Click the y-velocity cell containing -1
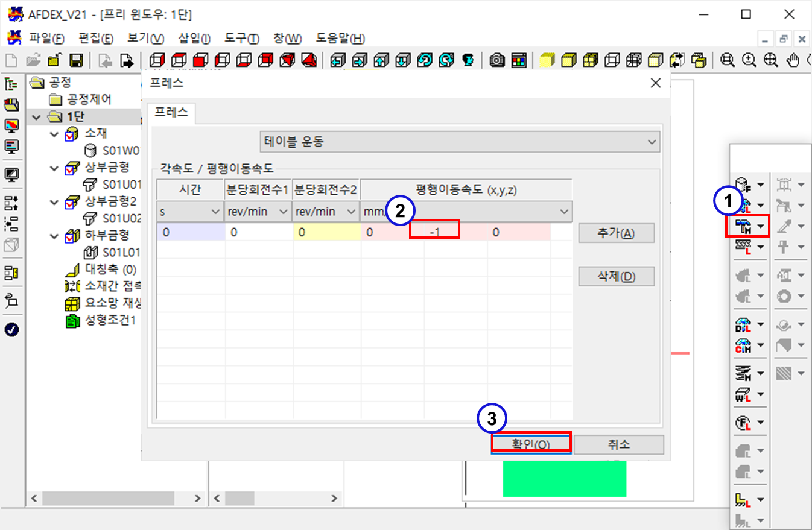812x530 pixels. click(434, 232)
